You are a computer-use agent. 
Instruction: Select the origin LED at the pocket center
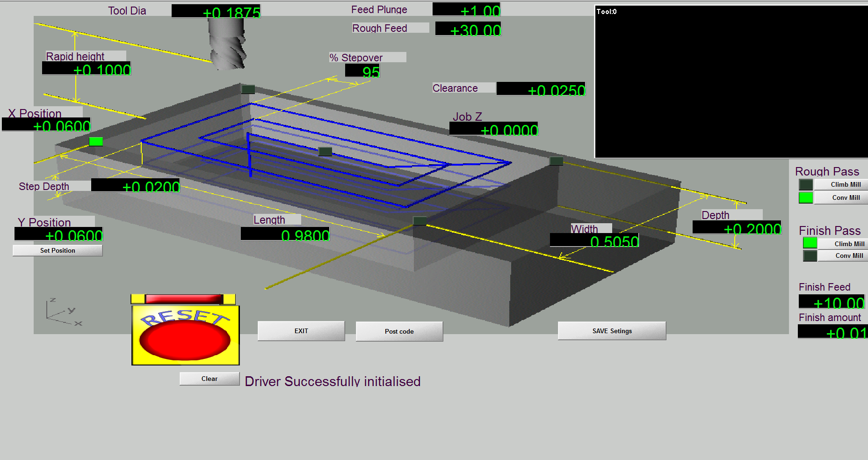tap(325, 151)
